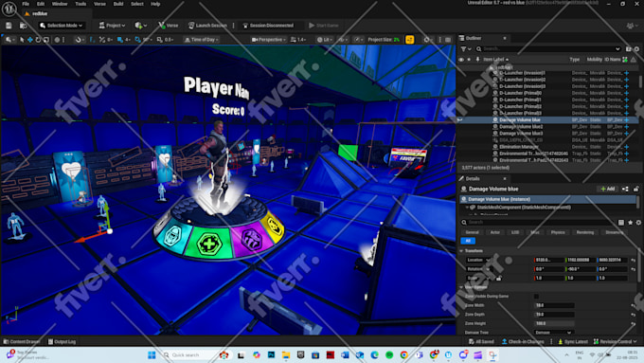This screenshot has height=363, width=644.
Task: Click the Save current level icon
Action: tap(9, 26)
